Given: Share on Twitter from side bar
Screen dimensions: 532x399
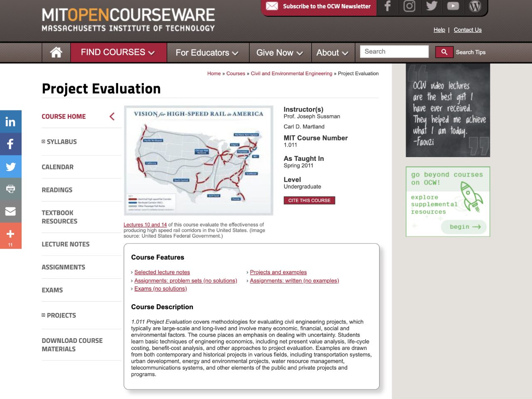Looking at the screenshot, I should (11, 167).
